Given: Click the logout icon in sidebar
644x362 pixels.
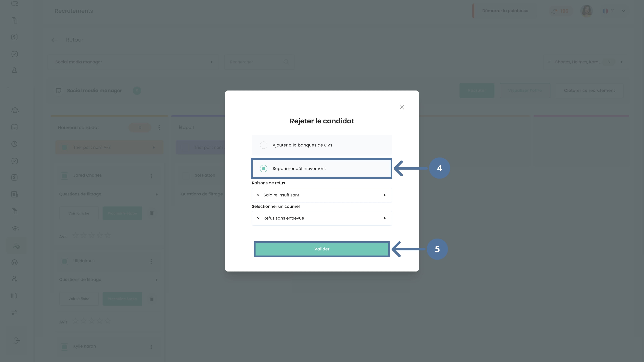Looking at the screenshot, I should 16,341.
